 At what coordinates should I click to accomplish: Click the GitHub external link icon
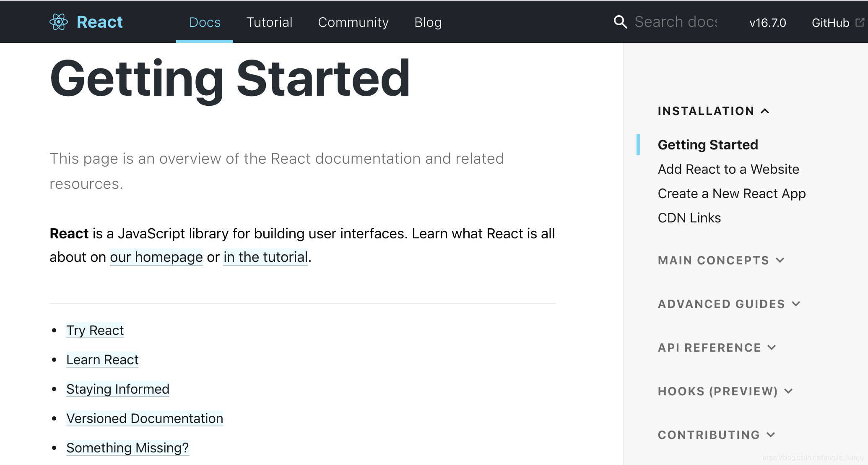coord(860,22)
